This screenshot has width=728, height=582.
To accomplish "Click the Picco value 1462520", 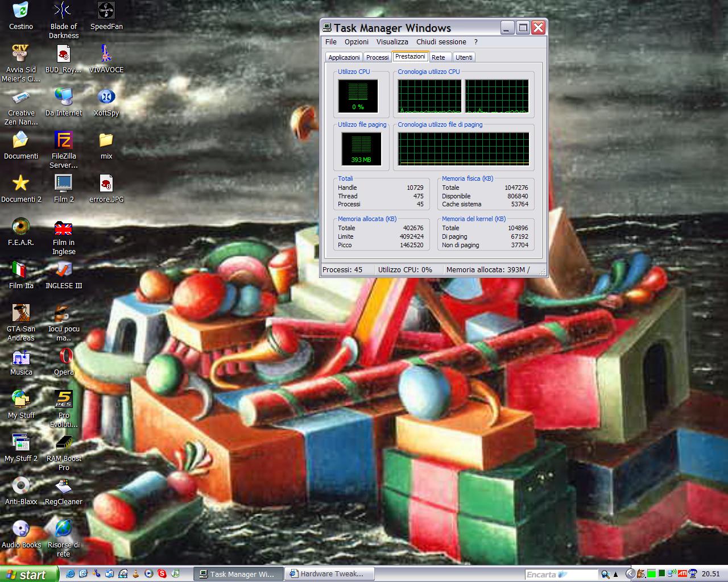I will [x=411, y=245].
